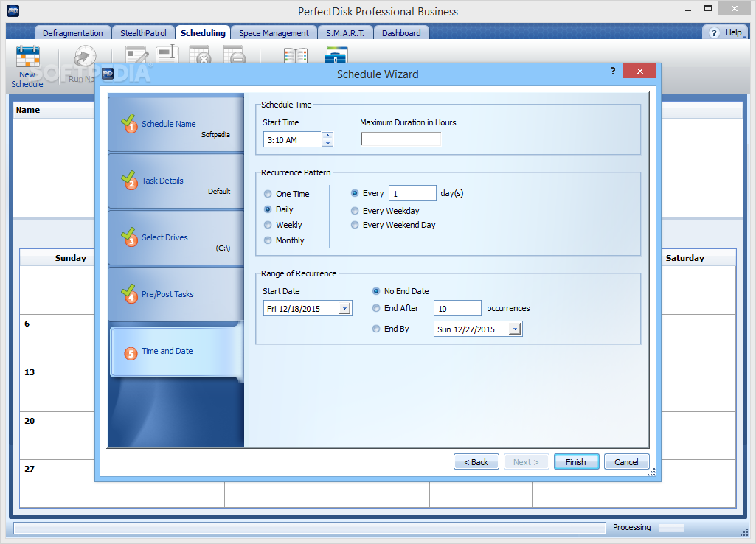Click the open book toolbar icon
This screenshot has height=544, width=756.
[296, 55]
